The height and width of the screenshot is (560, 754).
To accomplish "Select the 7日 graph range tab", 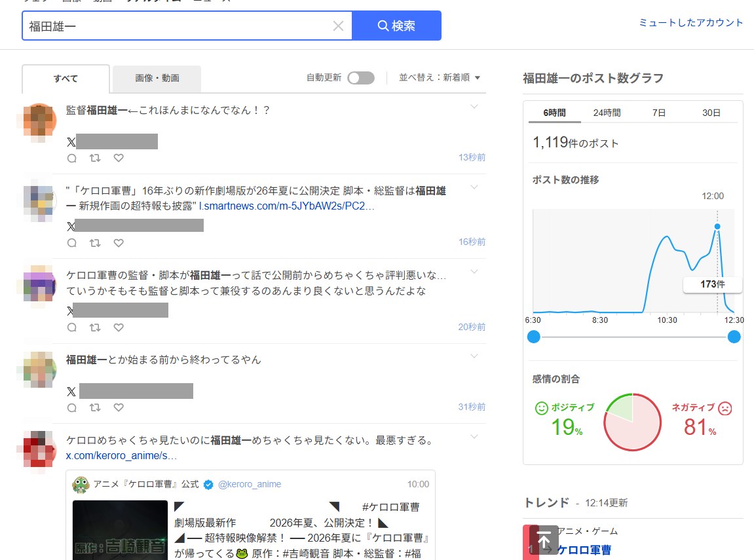I will pos(659,113).
